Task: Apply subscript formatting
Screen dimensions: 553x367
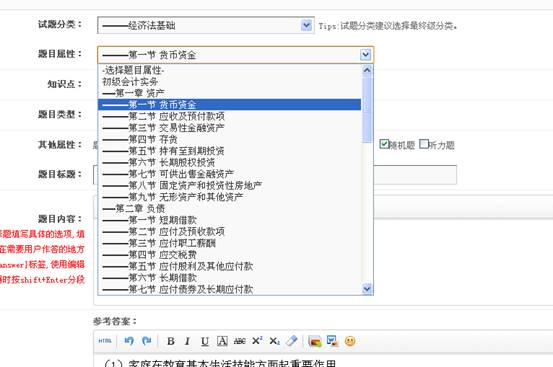Action: tap(274, 341)
